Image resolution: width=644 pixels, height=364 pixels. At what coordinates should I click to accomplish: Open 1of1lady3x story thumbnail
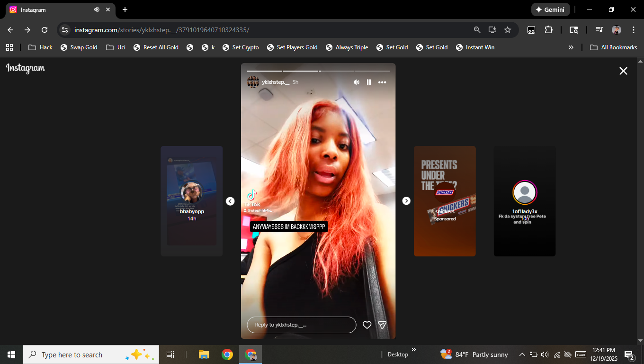(x=525, y=201)
